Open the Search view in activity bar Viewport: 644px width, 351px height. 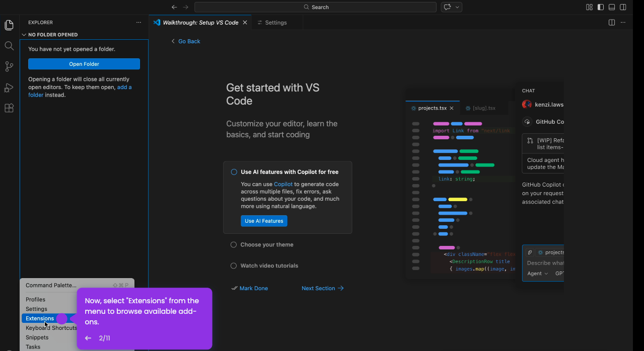[9, 46]
